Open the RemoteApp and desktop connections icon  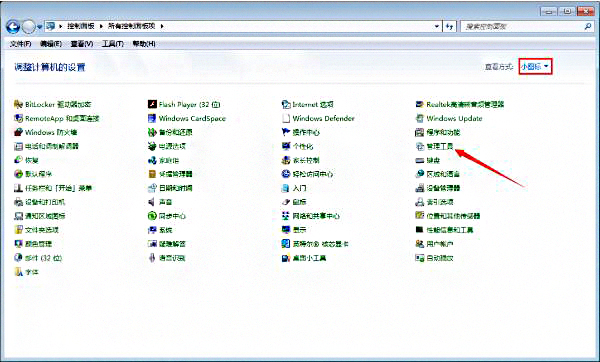[x=18, y=118]
